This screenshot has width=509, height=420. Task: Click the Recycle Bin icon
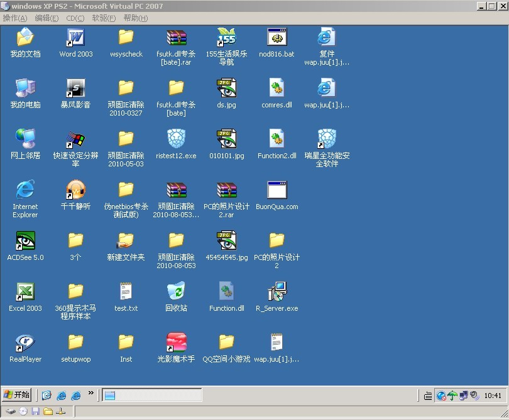(176, 292)
